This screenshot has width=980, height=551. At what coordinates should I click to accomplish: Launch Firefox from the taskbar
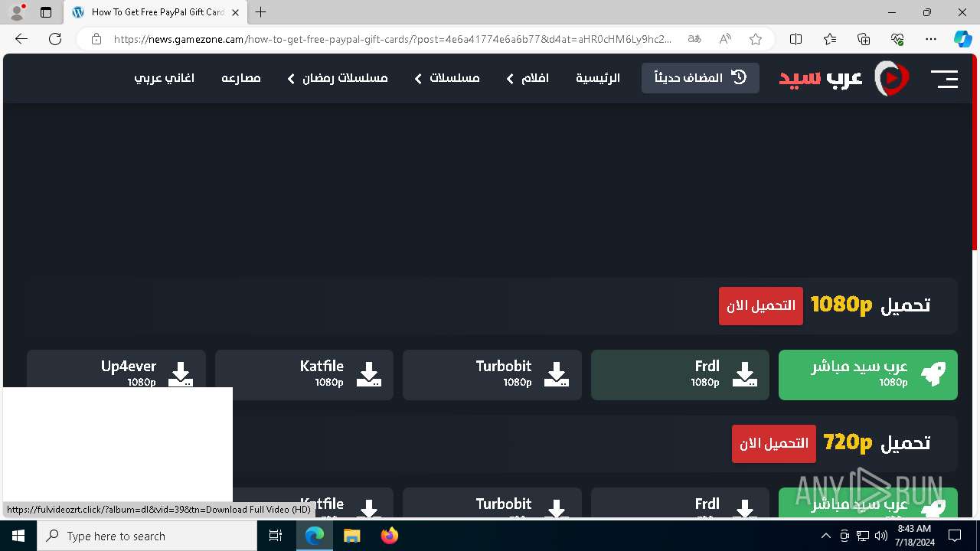pos(389,536)
